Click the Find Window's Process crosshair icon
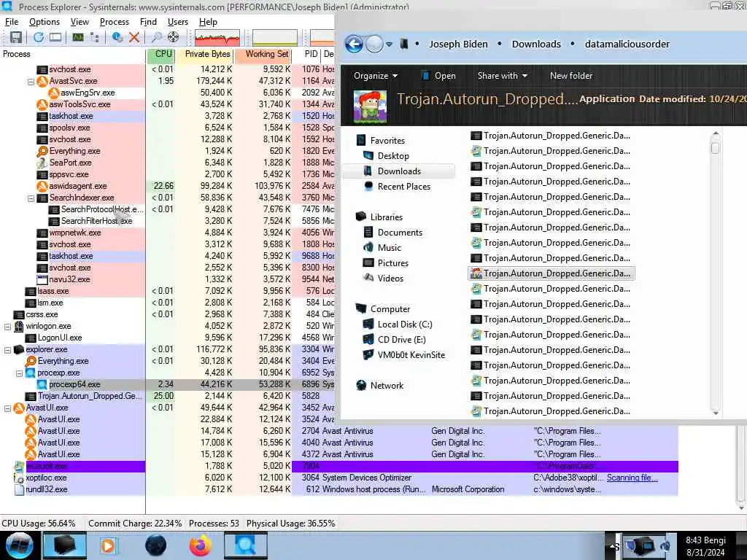The width and height of the screenshot is (747, 560). (174, 37)
